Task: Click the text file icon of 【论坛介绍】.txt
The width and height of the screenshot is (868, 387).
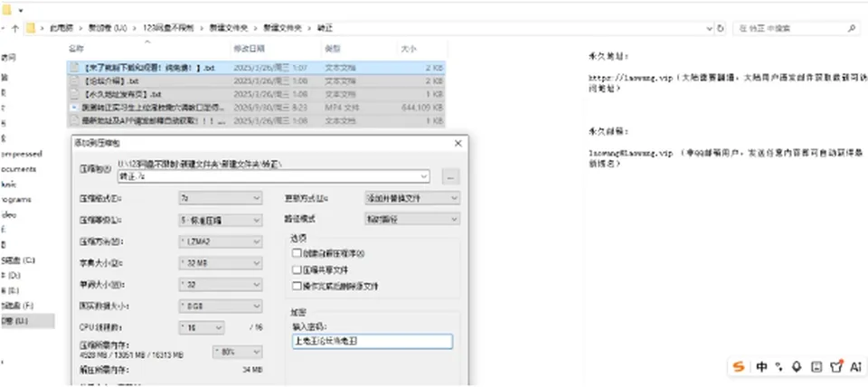Action: click(x=75, y=80)
